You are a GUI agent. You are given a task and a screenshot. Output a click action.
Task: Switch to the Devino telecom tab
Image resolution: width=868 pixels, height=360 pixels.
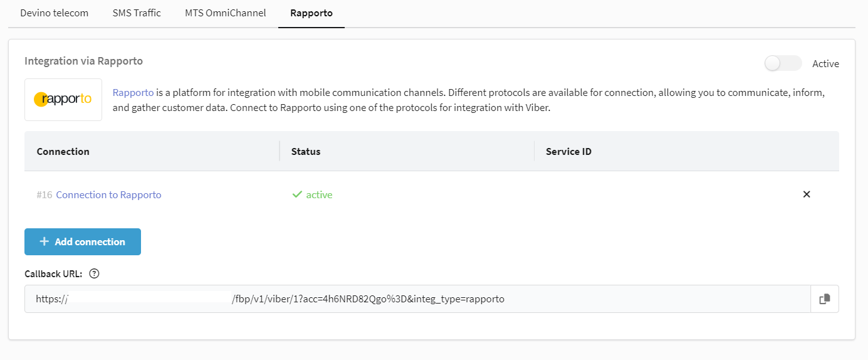tap(54, 13)
